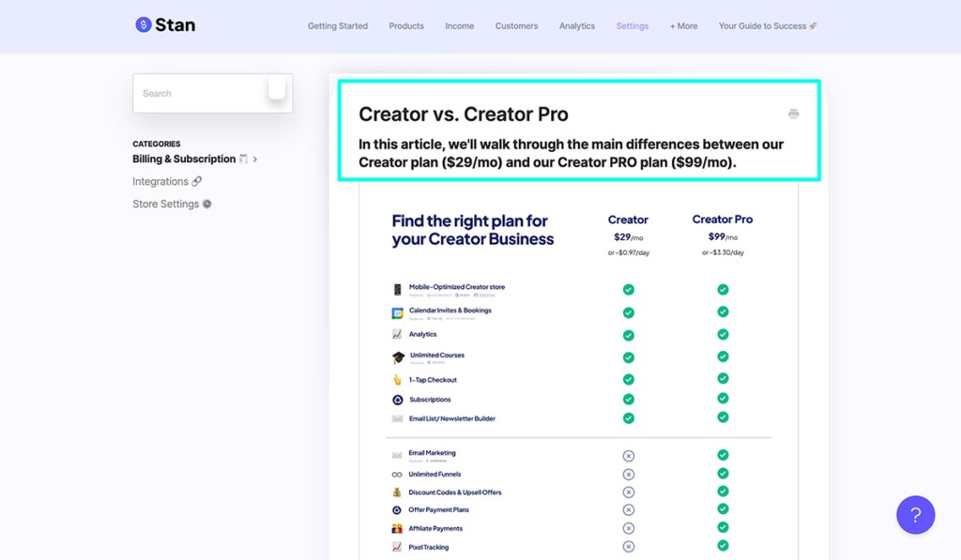Open the Integrations category link

(x=166, y=181)
